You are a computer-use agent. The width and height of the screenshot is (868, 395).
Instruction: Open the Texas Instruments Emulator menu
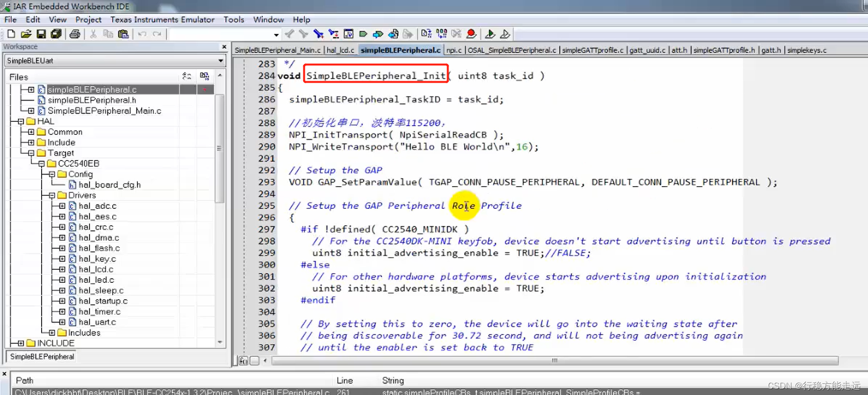pyautogui.click(x=162, y=19)
